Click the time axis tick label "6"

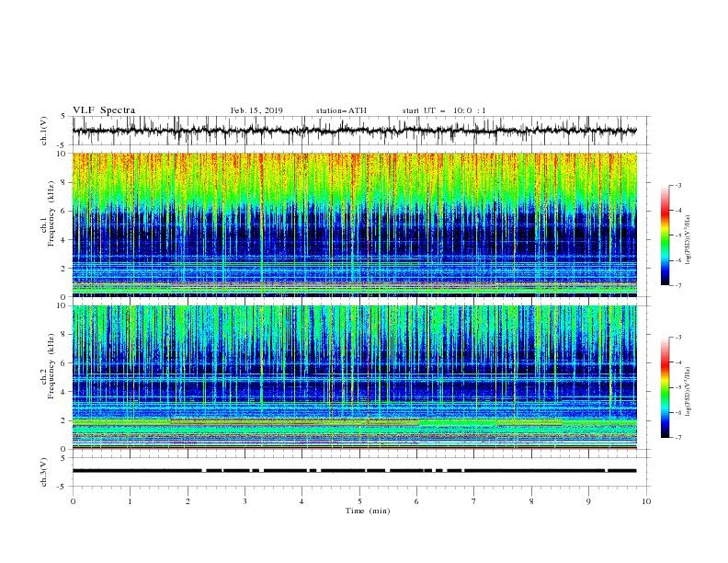click(x=417, y=501)
